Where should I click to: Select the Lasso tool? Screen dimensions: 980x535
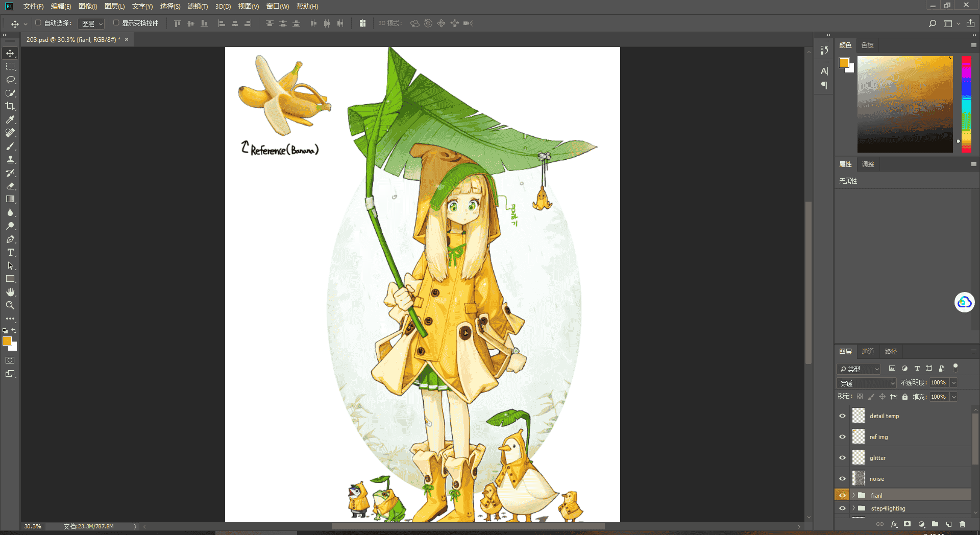click(10, 80)
